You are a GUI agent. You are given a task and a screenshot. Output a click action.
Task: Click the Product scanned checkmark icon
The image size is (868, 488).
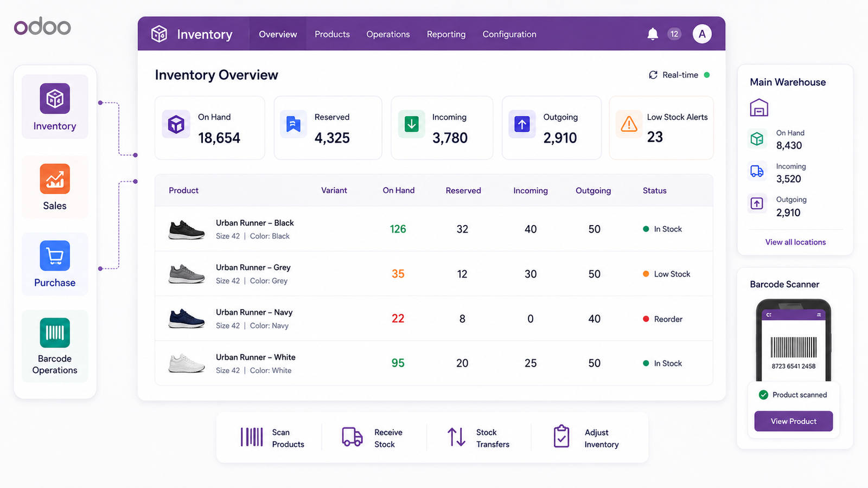pyautogui.click(x=763, y=395)
